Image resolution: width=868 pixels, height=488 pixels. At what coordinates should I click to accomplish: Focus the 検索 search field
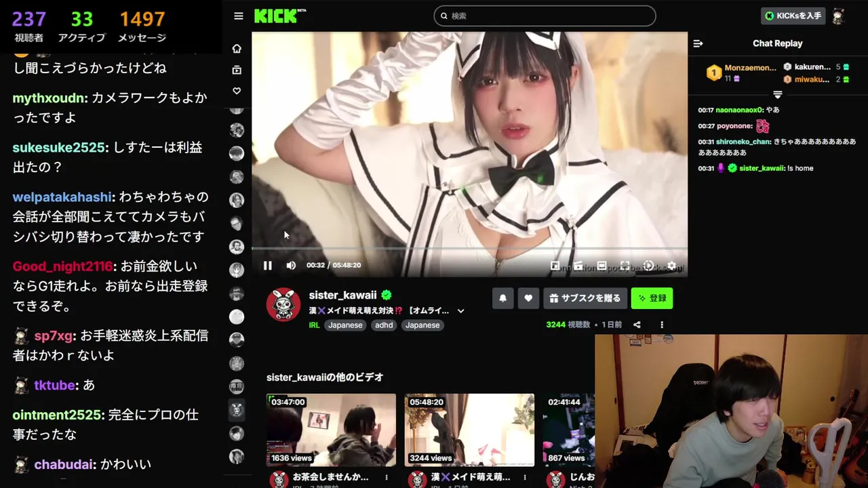point(545,16)
